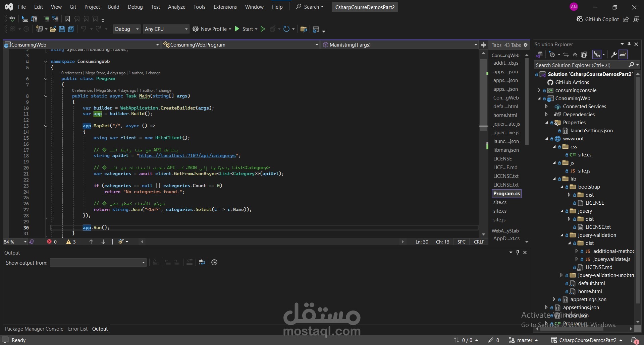Viewport: 644px width, 345px height.
Task: Click the Start debugging button
Action: tap(244, 29)
